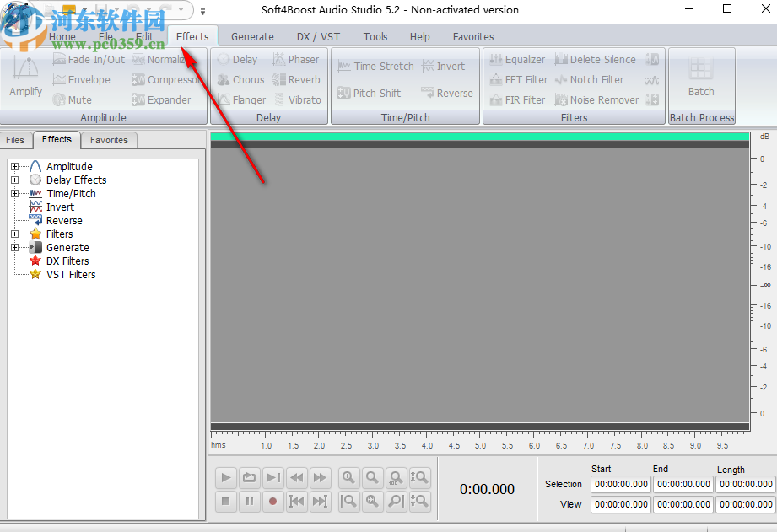Click the Selection End time field
Screen dimensions: 777x532
click(x=683, y=484)
